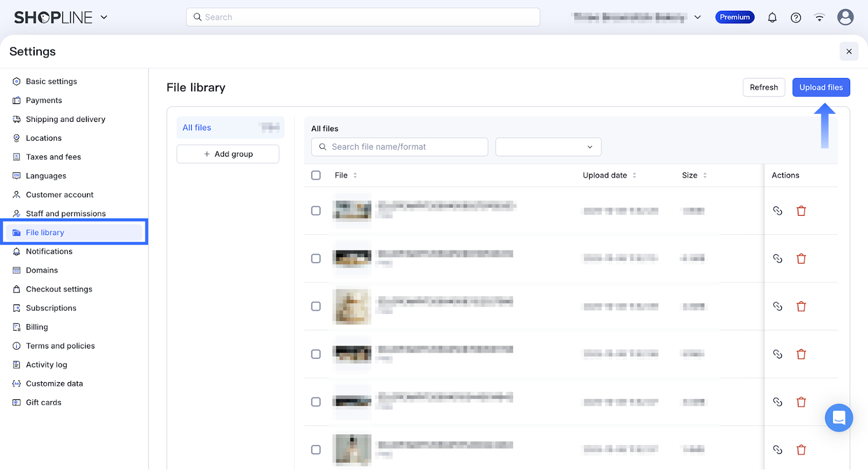This screenshot has width=868, height=470.
Task: Open Shipping and delivery settings
Action: [x=65, y=119]
